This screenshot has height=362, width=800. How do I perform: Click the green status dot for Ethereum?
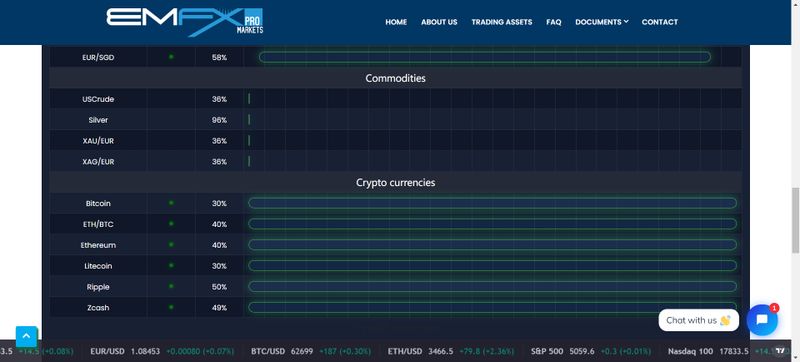pos(171,245)
